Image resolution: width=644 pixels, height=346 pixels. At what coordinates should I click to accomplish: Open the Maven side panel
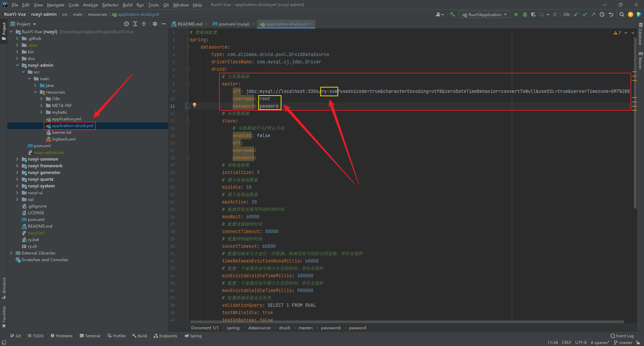click(x=640, y=61)
